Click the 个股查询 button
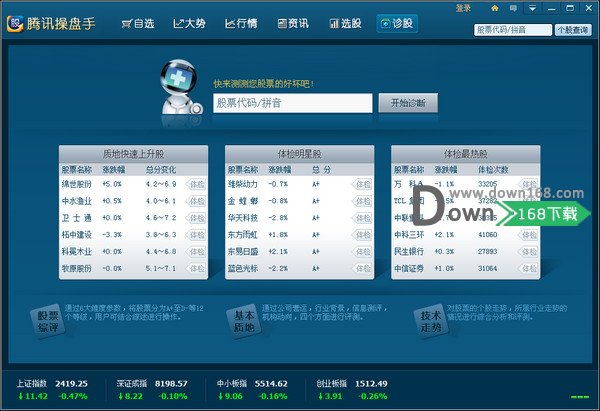The height and width of the screenshot is (411, 600). [x=573, y=30]
